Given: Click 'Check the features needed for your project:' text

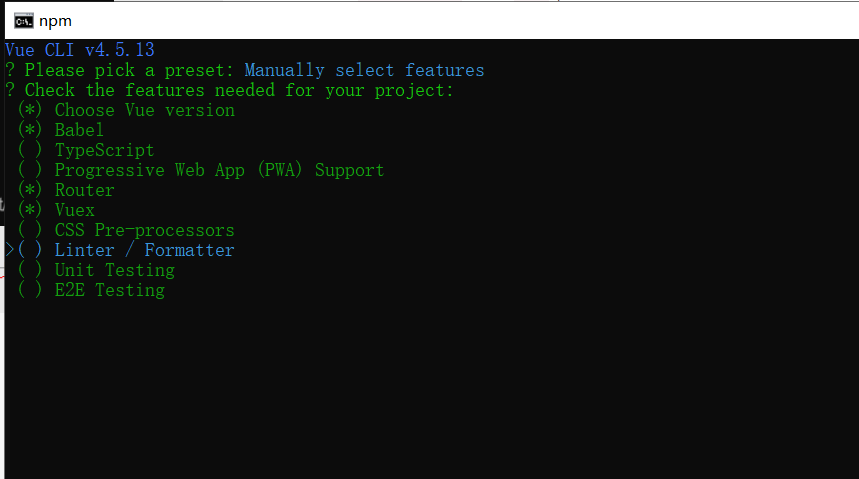Looking at the screenshot, I should 239,90.
